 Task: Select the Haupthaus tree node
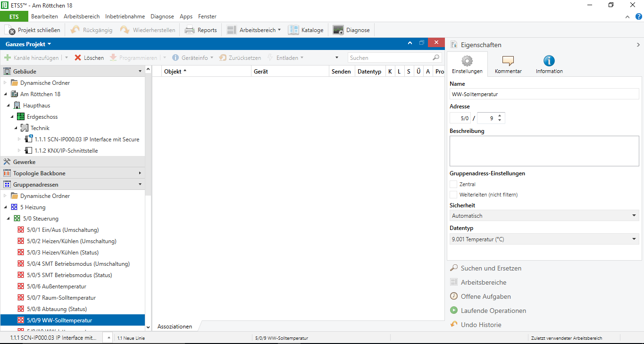pos(36,106)
